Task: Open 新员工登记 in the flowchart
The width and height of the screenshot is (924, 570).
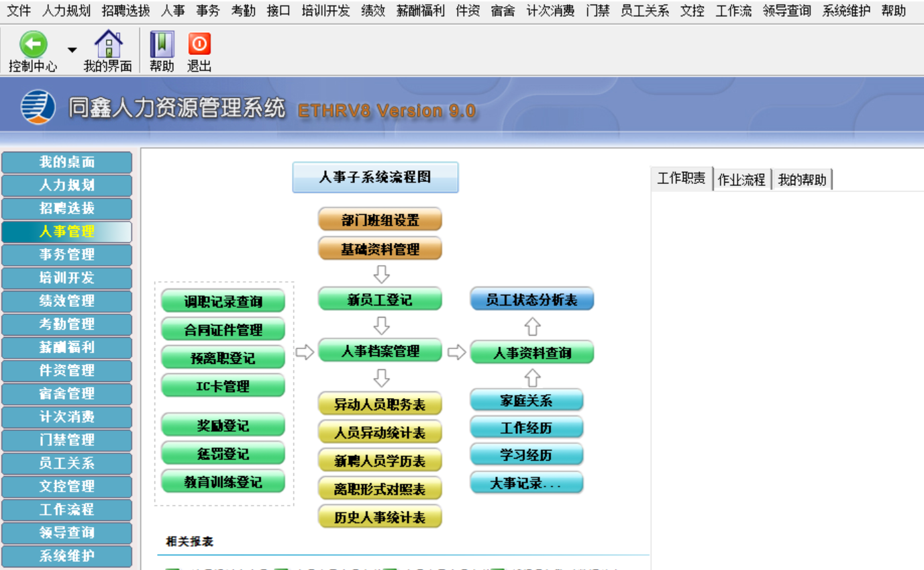Action: tap(380, 299)
